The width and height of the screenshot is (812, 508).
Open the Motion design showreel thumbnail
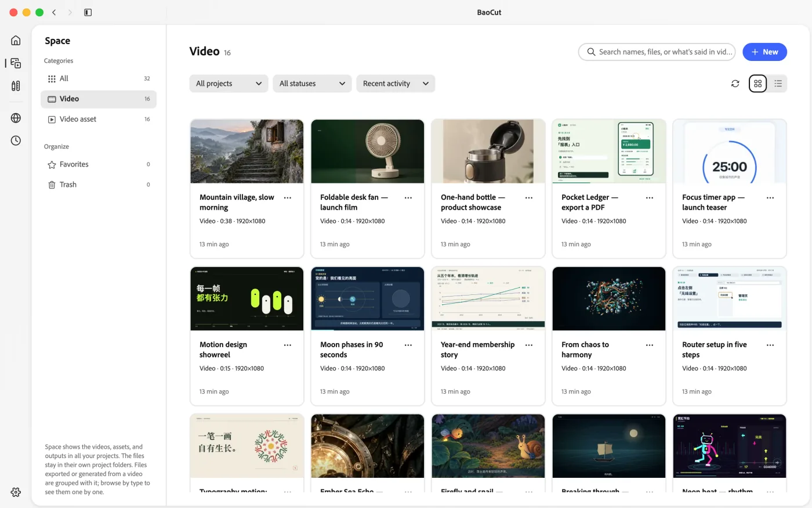247,299
